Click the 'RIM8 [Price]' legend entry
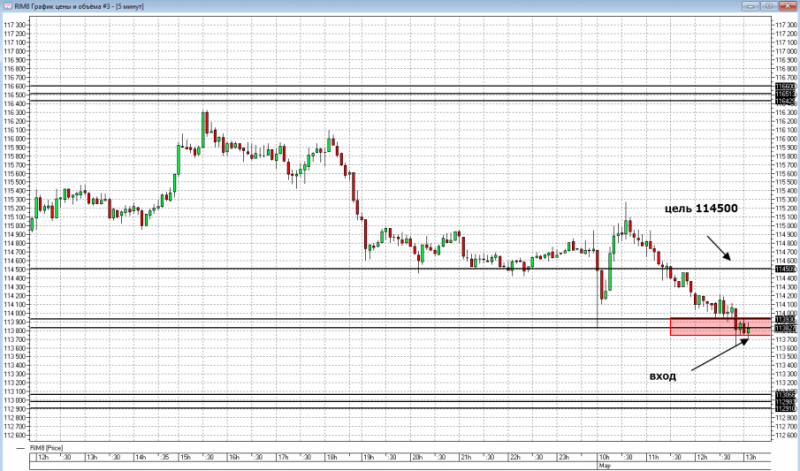 [46, 448]
